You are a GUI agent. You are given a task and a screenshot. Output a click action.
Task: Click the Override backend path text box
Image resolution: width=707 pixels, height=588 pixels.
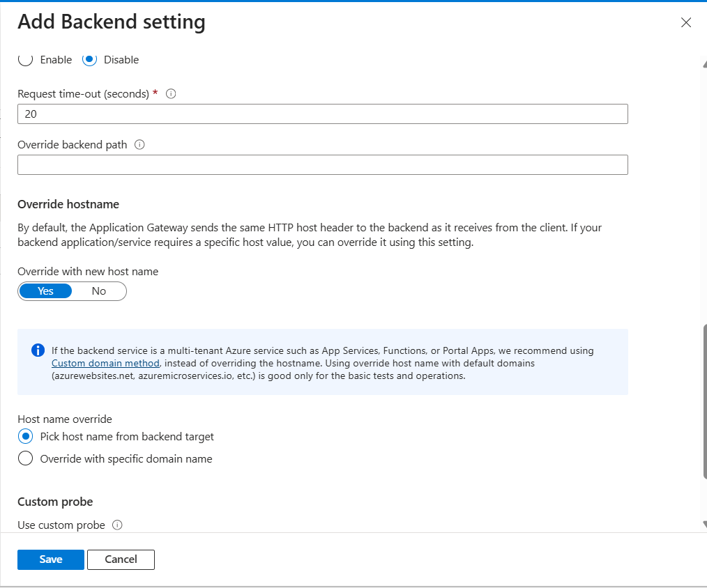(x=322, y=165)
